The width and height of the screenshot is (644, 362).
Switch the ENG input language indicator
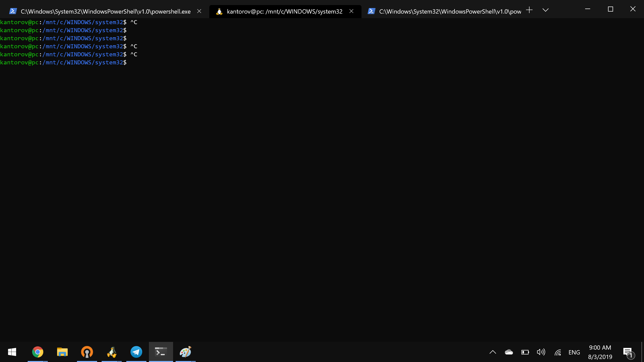[x=574, y=352]
